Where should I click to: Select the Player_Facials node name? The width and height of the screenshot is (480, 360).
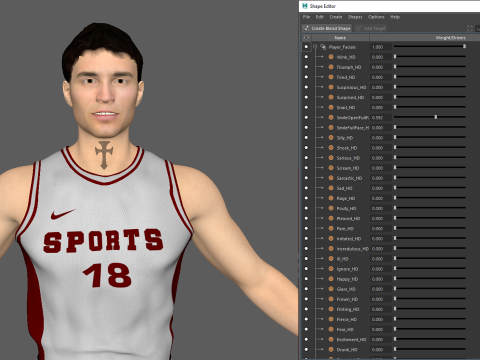pyautogui.click(x=342, y=47)
